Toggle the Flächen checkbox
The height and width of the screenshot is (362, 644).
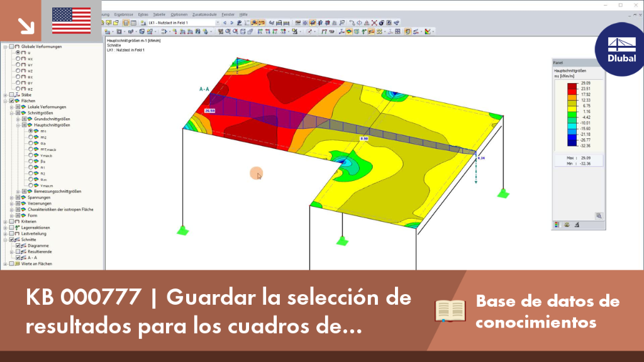11,101
